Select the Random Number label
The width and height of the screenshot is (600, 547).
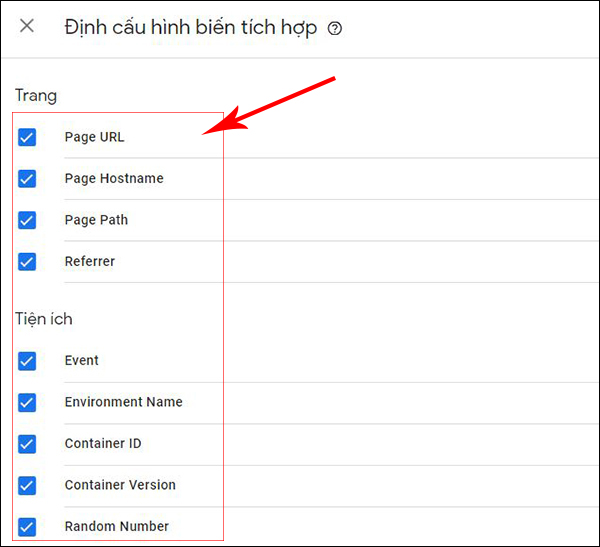pos(117,526)
